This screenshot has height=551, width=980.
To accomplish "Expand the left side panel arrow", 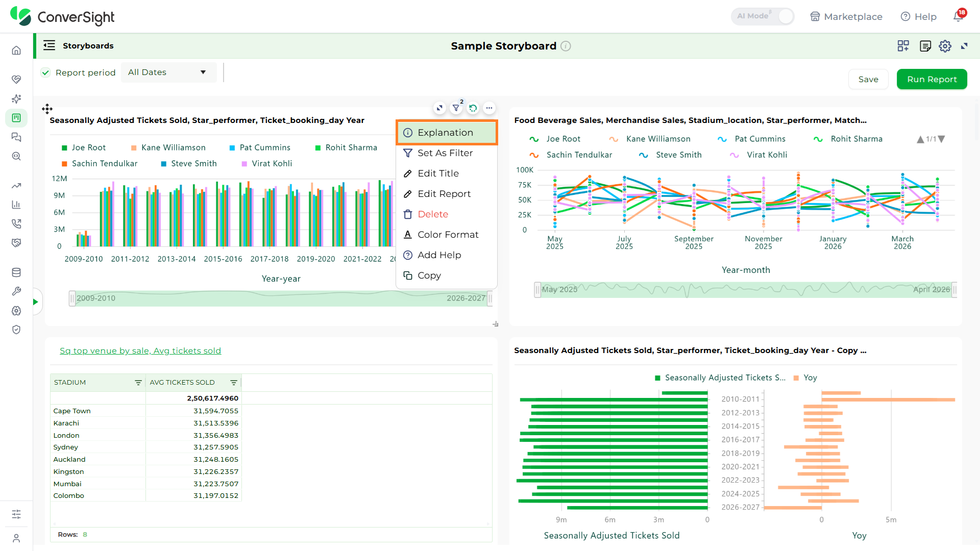I will click(x=36, y=302).
